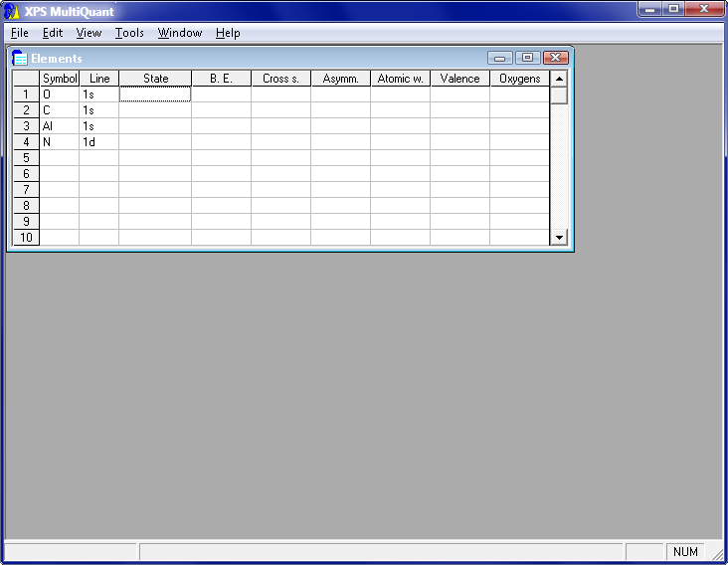728x565 pixels.
Task: Maximize the Elements child window
Action: click(x=528, y=59)
